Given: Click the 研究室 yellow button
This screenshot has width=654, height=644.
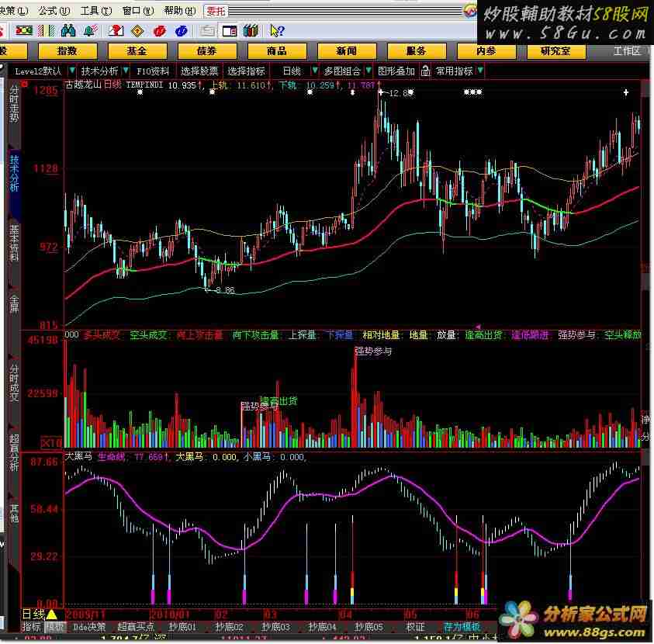Looking at the screenshot, I should pos(556,51).
